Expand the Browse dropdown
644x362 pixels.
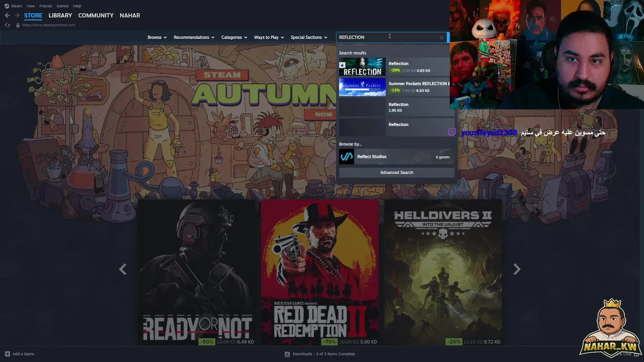pos(157,37)
